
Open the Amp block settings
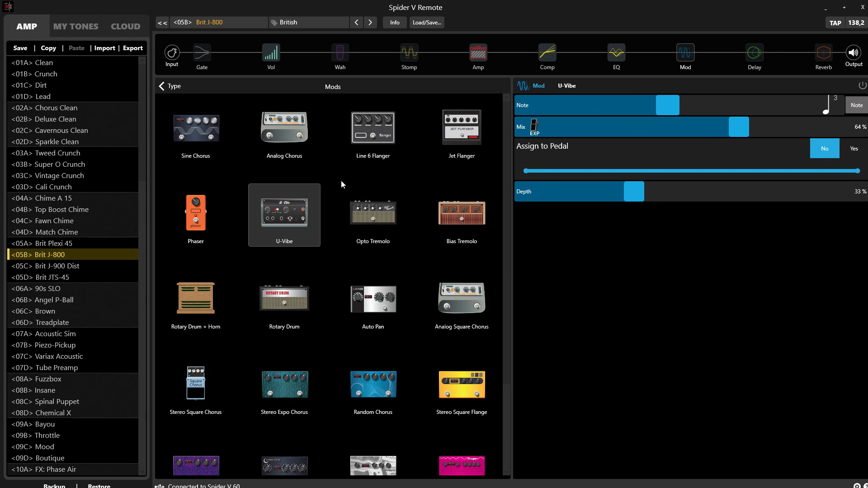click(x=478, y=53)
